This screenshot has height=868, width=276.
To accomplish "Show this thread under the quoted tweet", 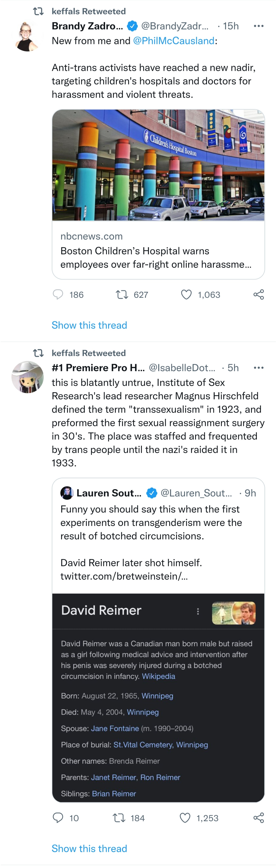I will click(89, 848).
